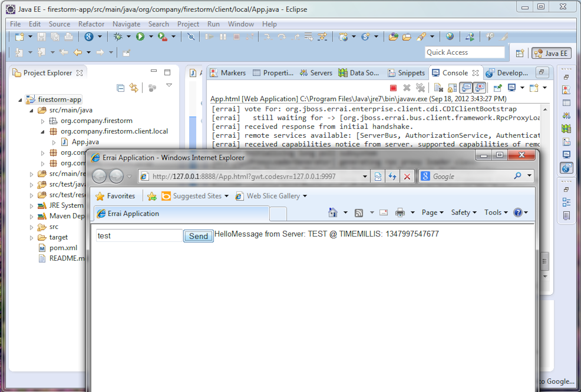Image resolution: width=581 pixels, height=392 pixels.
Task: Click the Refresh icon in Internet Explorer
Action: tap(392, 177)
